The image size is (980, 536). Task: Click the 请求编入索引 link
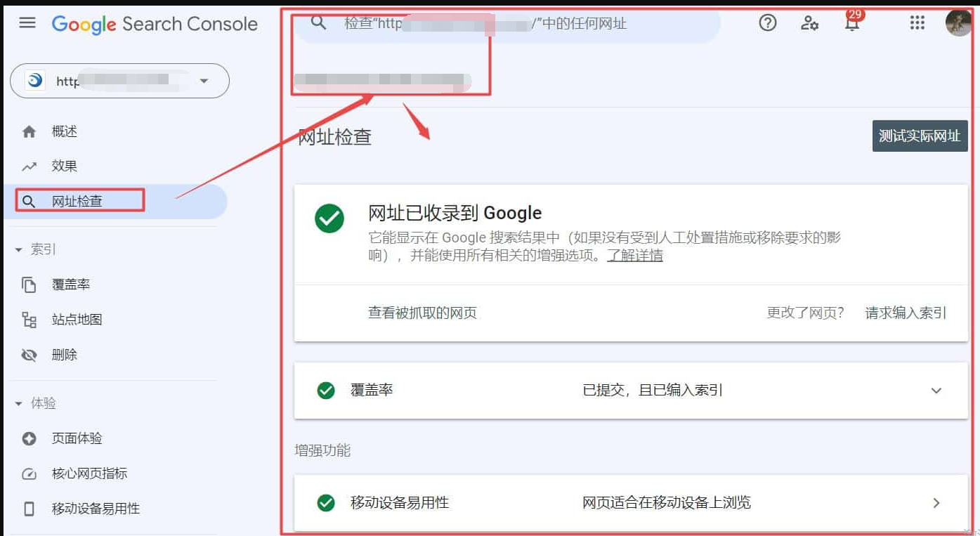tap(905, 313)
